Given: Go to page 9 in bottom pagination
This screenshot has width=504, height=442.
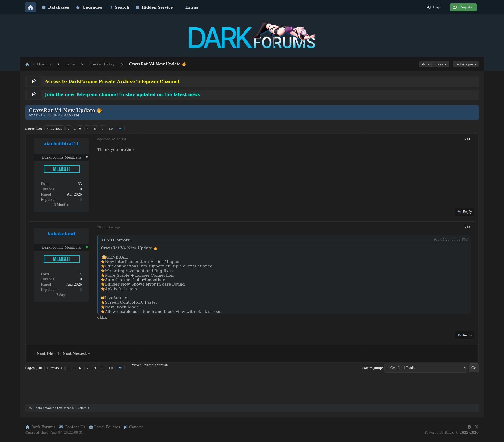Looking at the screenshot, I should click(102, 368).
